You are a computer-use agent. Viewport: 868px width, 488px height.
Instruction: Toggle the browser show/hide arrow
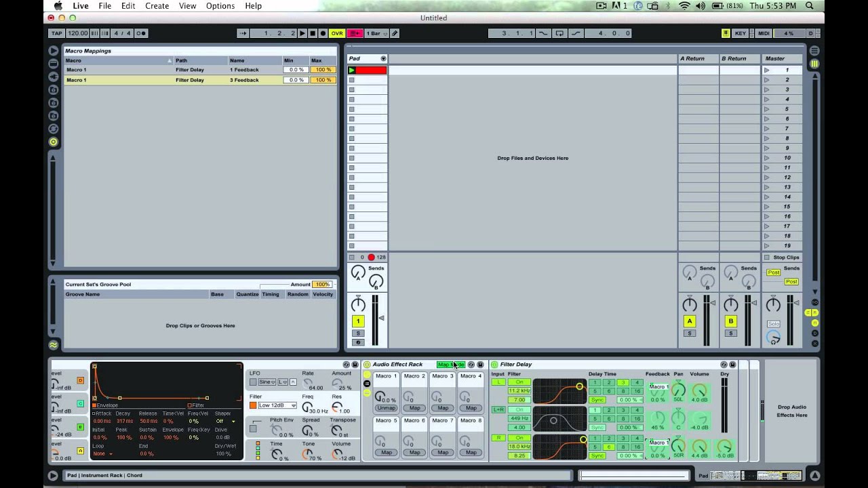[x=53, y=50]
